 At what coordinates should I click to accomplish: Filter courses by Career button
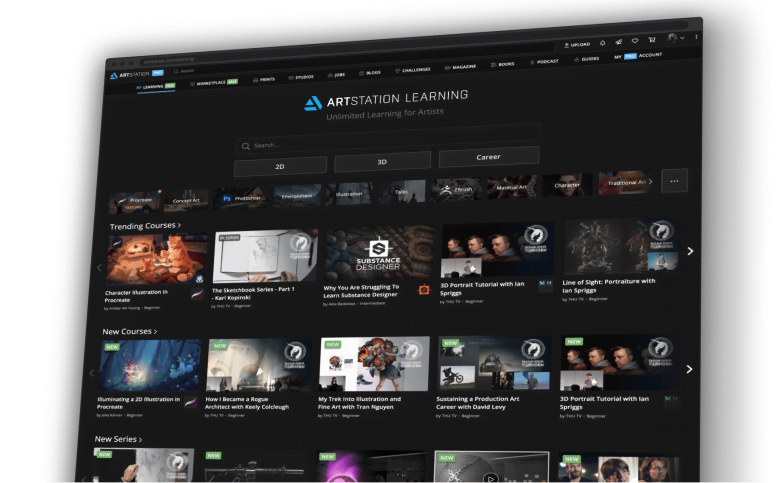coord(488,157)
